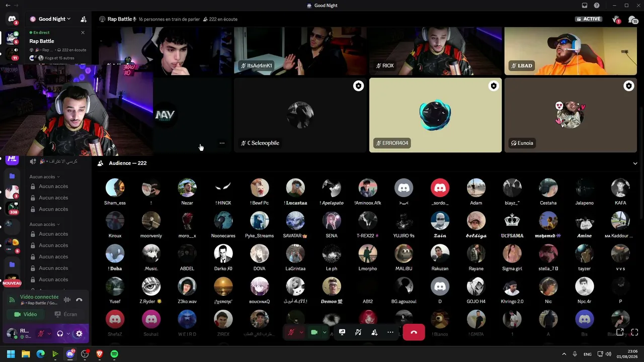The width and height of the screenshot is (644, 362).
Task: Open input device options in user panel
Action: click(x=49, y=333)
